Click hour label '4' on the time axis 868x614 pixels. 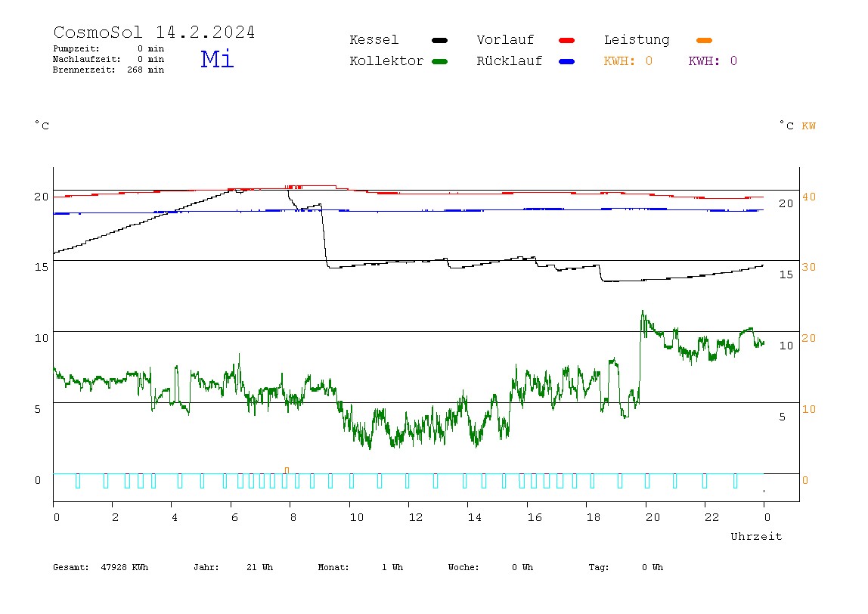coord(175,517)
